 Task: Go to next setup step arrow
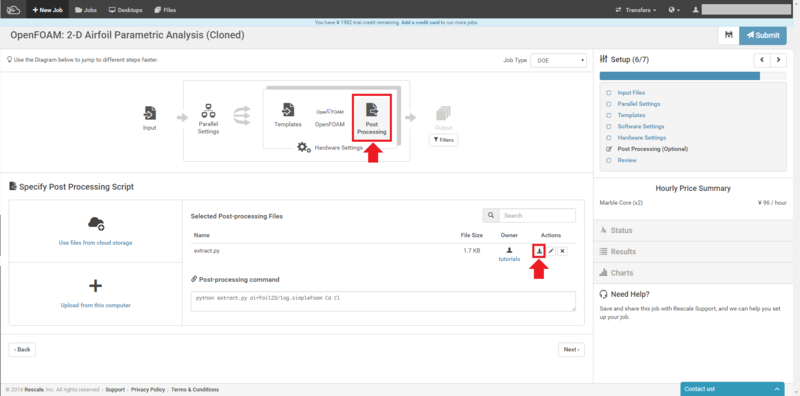(778, 60)
